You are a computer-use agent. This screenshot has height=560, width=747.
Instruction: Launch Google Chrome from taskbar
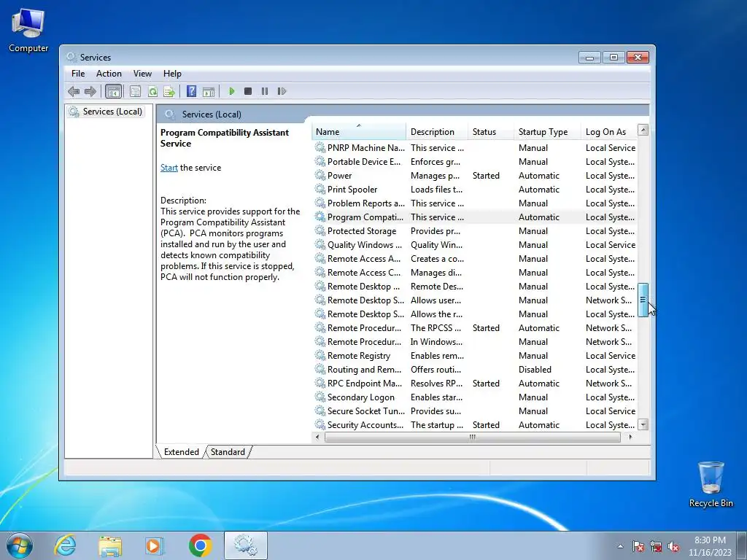pos(200,545)
